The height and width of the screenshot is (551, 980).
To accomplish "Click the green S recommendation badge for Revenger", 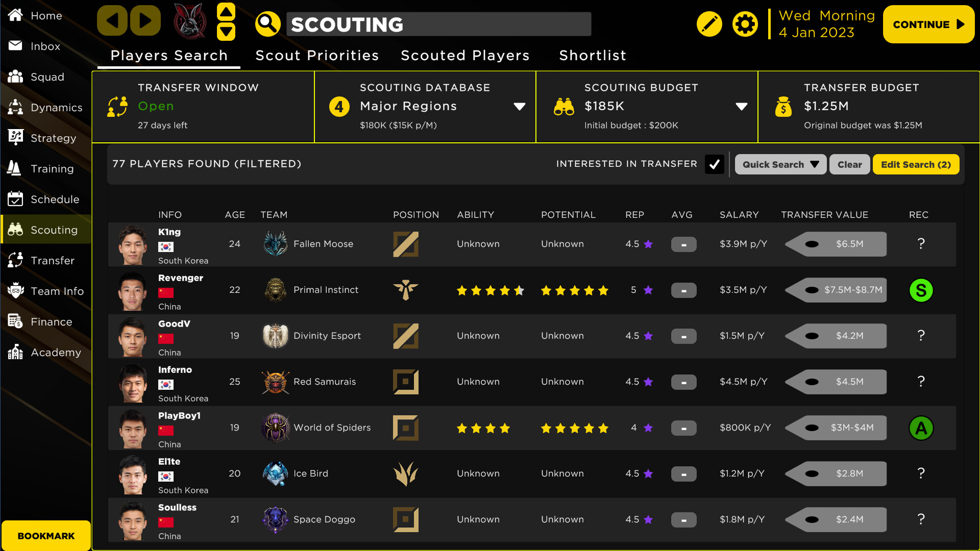I will pos(921,290).
